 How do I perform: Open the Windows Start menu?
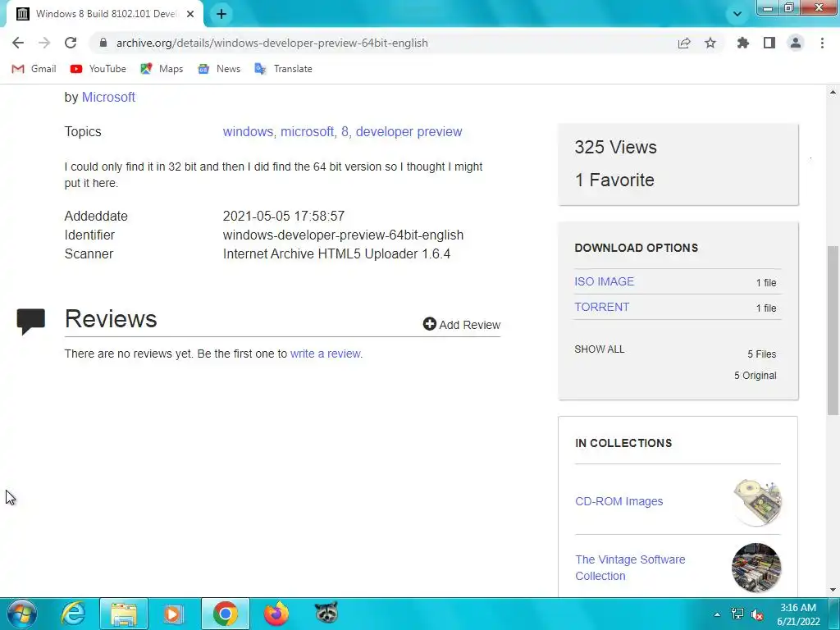click(21, 614)
